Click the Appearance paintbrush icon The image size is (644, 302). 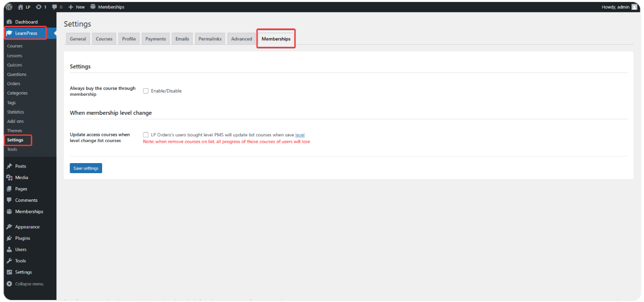tap(9, 227)
